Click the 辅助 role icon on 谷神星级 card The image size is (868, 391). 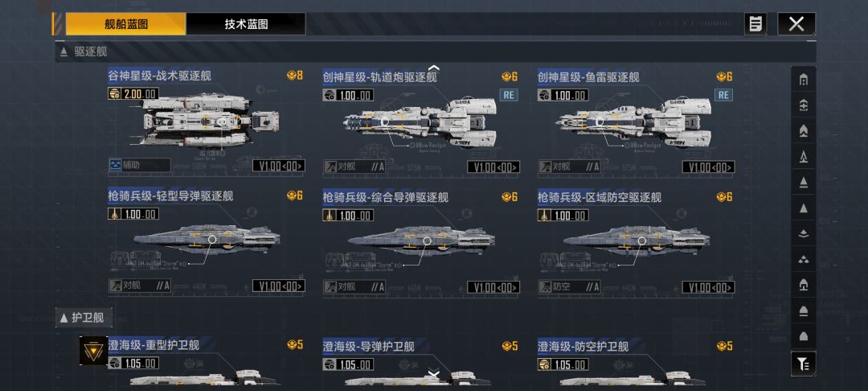click(x=115, y=164)
